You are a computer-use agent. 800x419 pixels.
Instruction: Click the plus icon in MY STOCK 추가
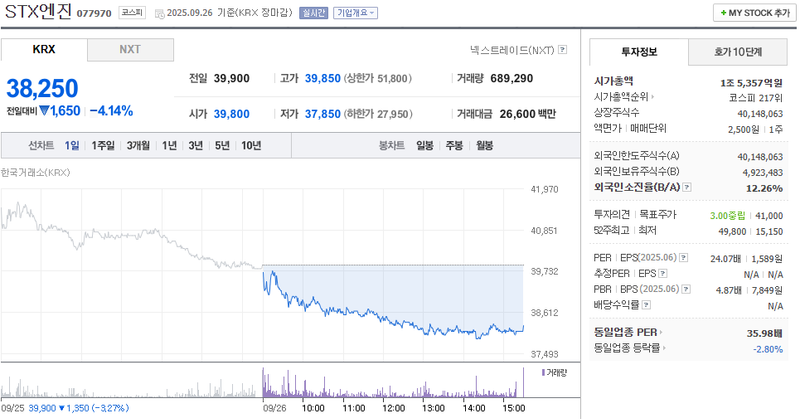point(723,13)
